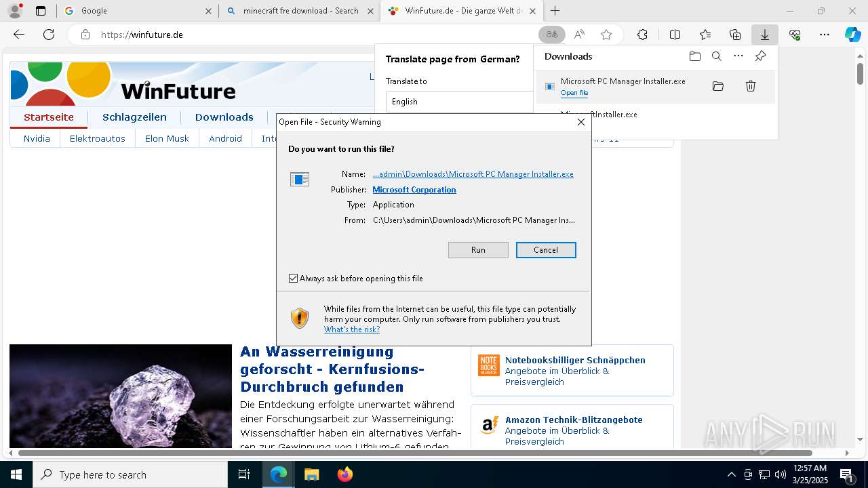Search downloads with magnifier icon
The height and width of the screenshot is (488, 868).
point(716,56)
